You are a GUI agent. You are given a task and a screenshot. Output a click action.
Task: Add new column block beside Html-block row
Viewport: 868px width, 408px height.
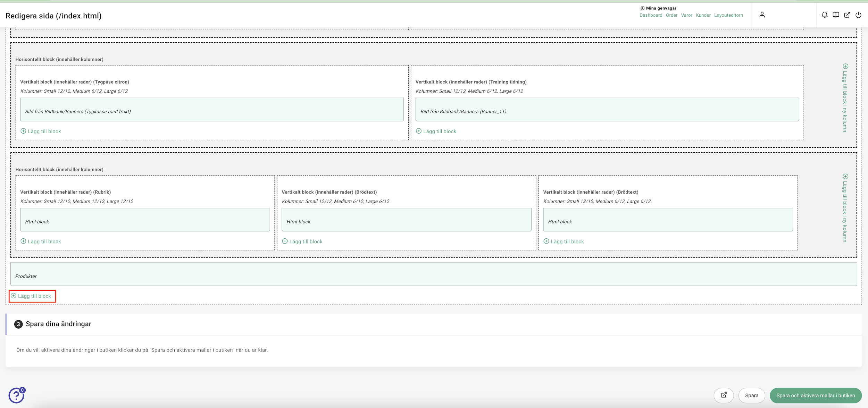click(x=845, y=208)
